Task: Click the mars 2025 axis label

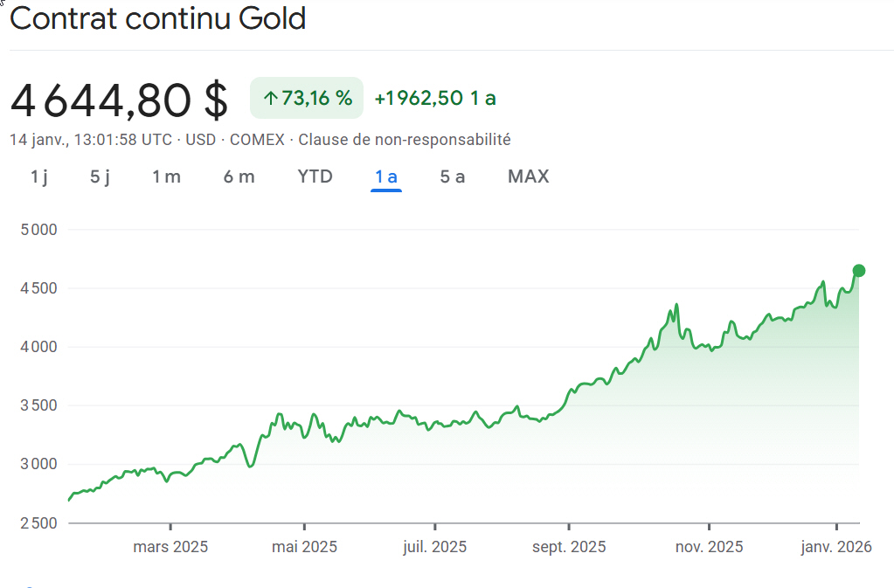Action: [170, 547]
